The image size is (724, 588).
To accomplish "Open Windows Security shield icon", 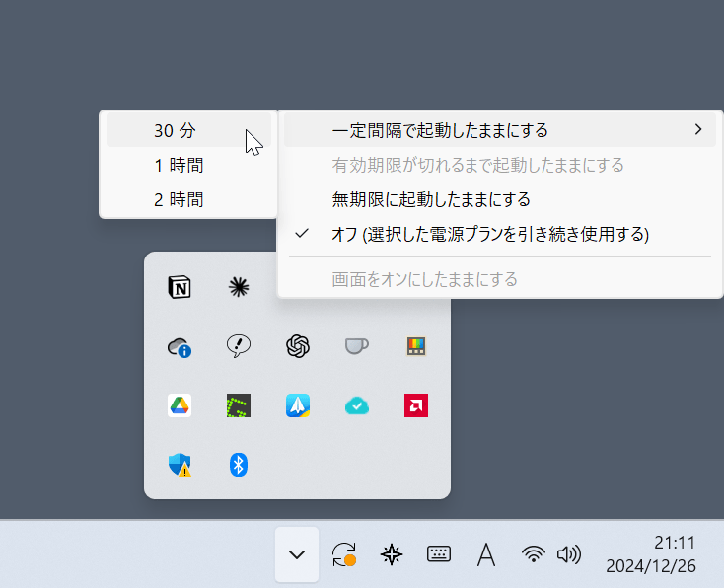I will click(180, 464).
